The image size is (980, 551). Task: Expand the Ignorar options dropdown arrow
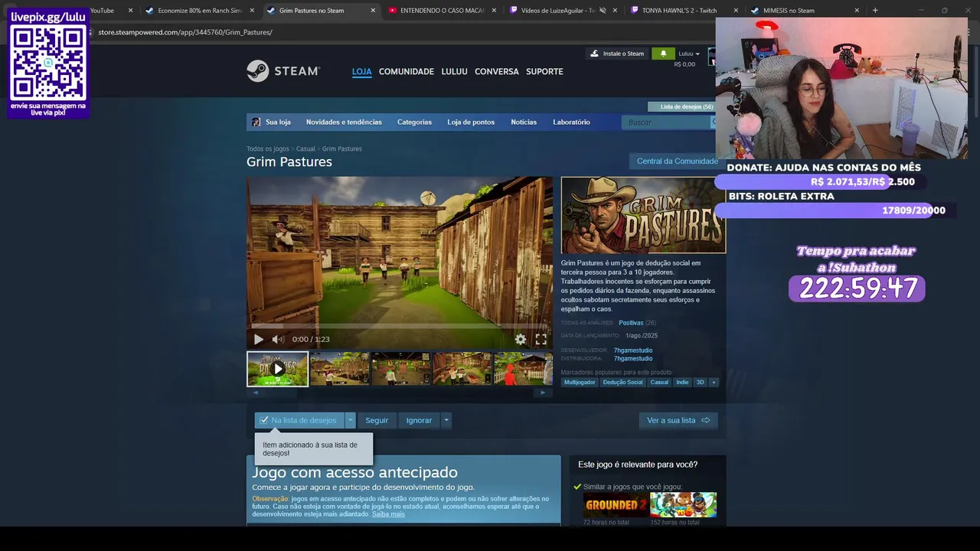click(446, 420)
